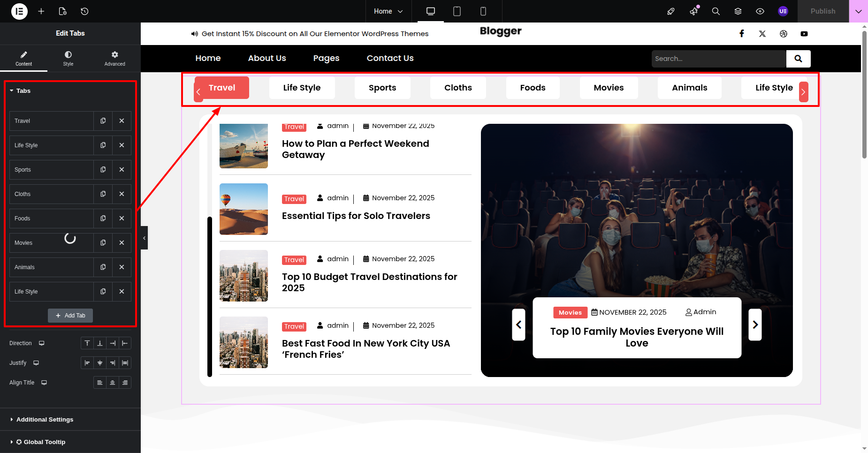Click the add element plus icon

[41, 11]
